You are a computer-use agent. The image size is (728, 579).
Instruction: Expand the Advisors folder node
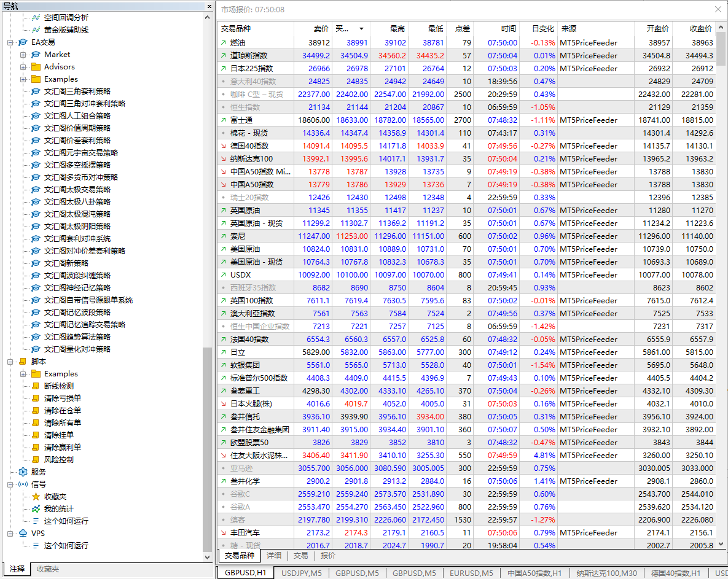tap(22, 66)
